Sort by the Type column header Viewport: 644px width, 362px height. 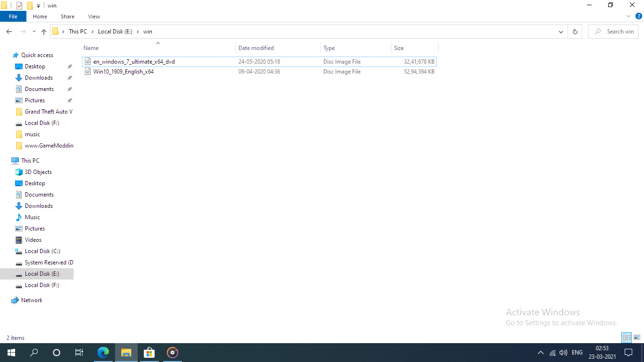click(355, 48)
